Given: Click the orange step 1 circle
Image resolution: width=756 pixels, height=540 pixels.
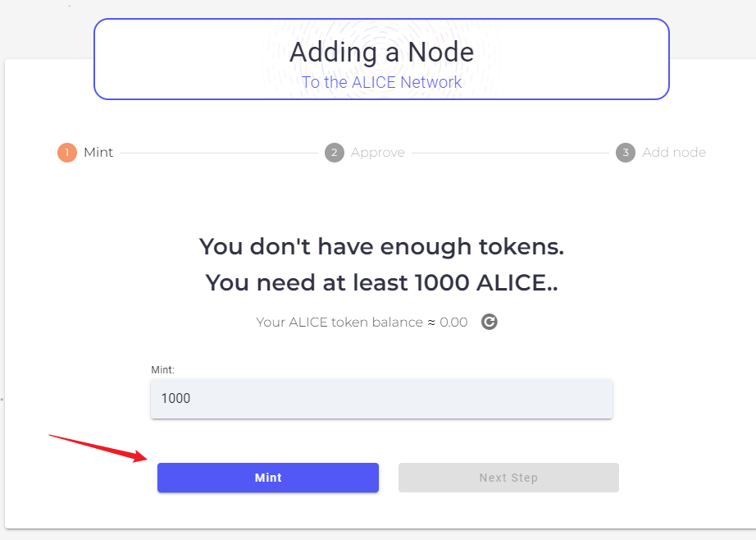Looking at the screenshot, I should 67,153.
